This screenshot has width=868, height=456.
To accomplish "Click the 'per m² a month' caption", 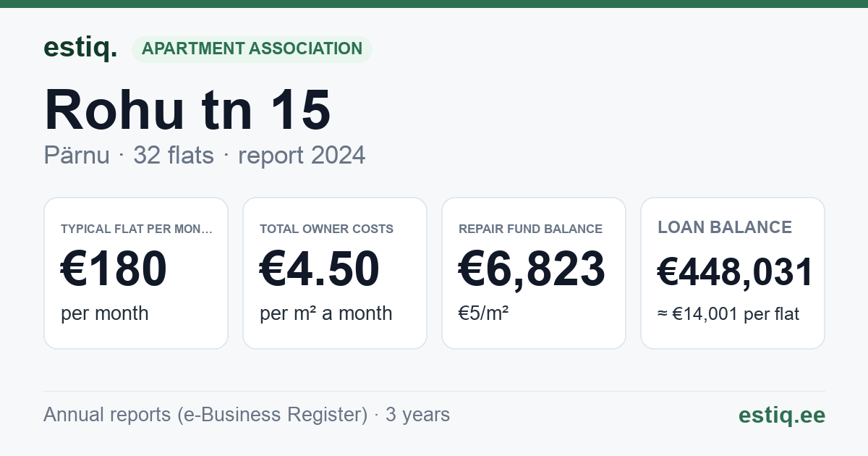I will point(326,313).
